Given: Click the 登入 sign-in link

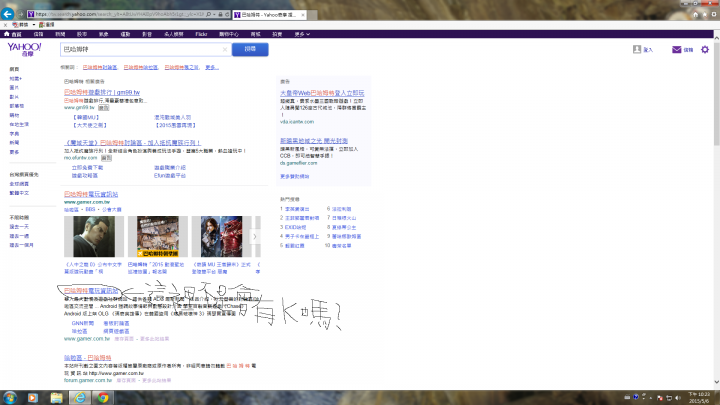Looking at the screenshot, I should [648, 50].
